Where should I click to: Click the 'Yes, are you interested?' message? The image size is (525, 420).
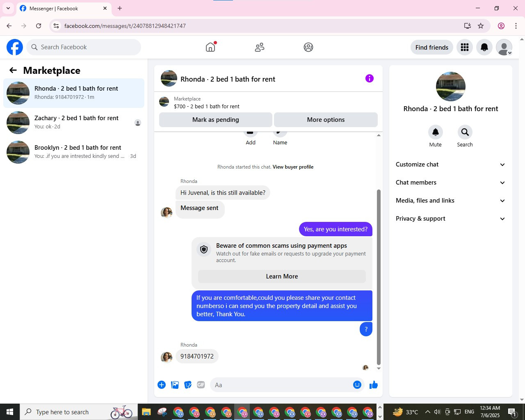click(336, 229)
